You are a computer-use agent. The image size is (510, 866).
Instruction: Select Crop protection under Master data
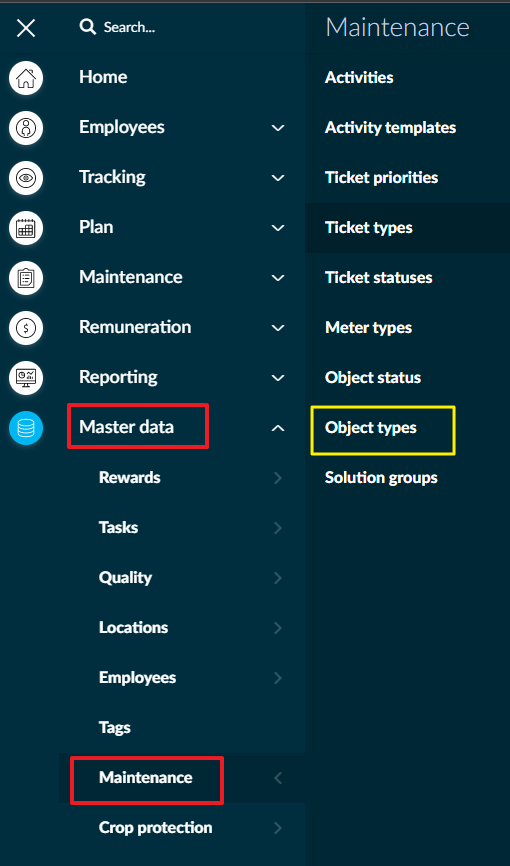(155, 827)
